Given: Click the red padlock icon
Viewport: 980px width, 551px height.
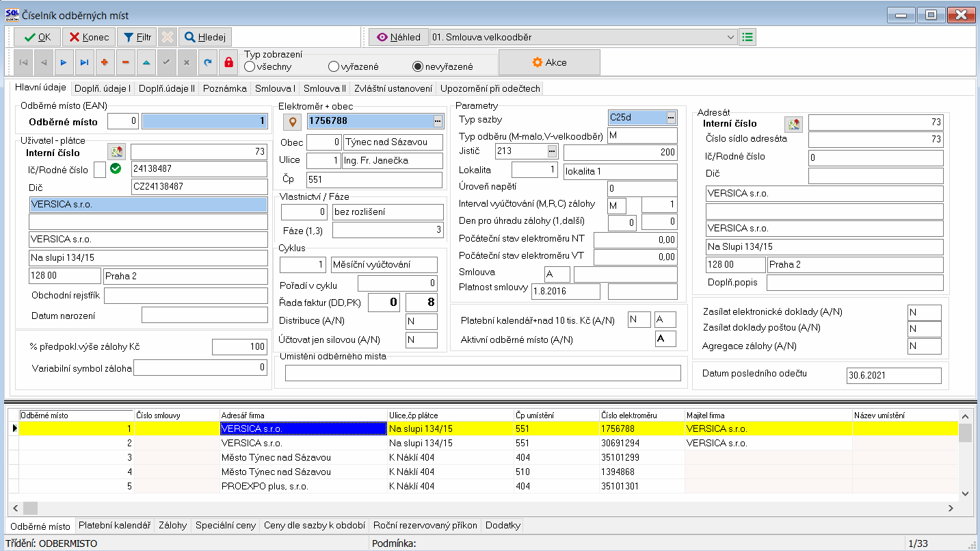Looking at the screenshot, I should tap(228, 62).
